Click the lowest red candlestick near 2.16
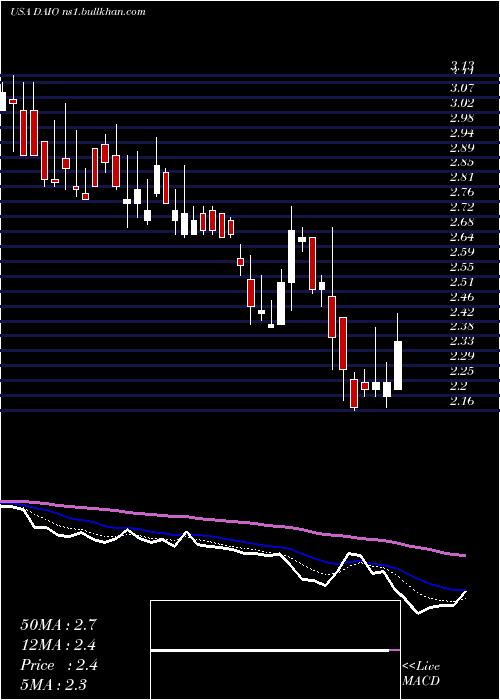The width and height of the screenshot is (500, 700). click(354, 393)
